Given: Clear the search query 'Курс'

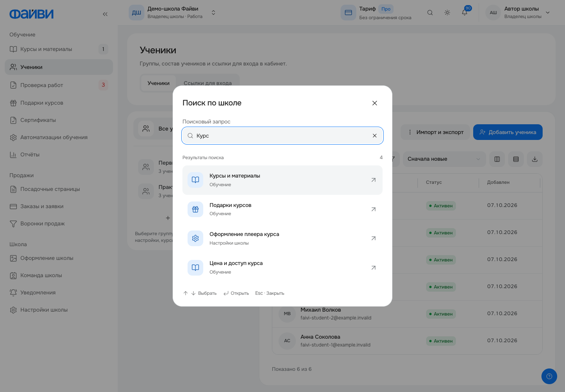Looking at the screenshot, I should click(x=375, y=136).
